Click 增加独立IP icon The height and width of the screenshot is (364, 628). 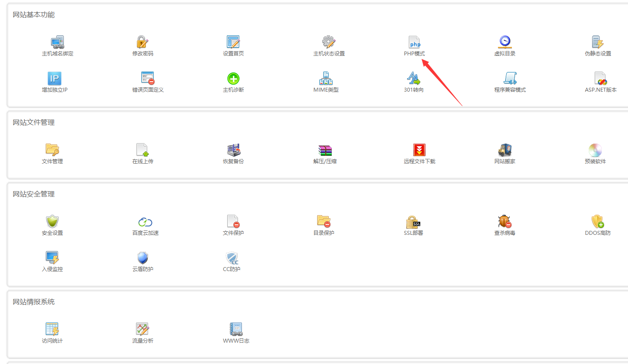coord(54,79)
